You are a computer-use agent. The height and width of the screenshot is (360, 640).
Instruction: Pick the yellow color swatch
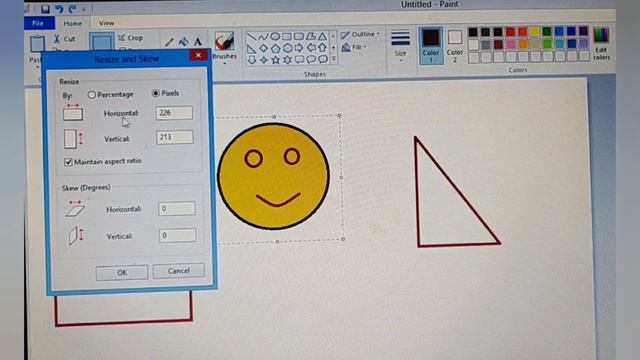pyautogui.click(x=535, y=32)
